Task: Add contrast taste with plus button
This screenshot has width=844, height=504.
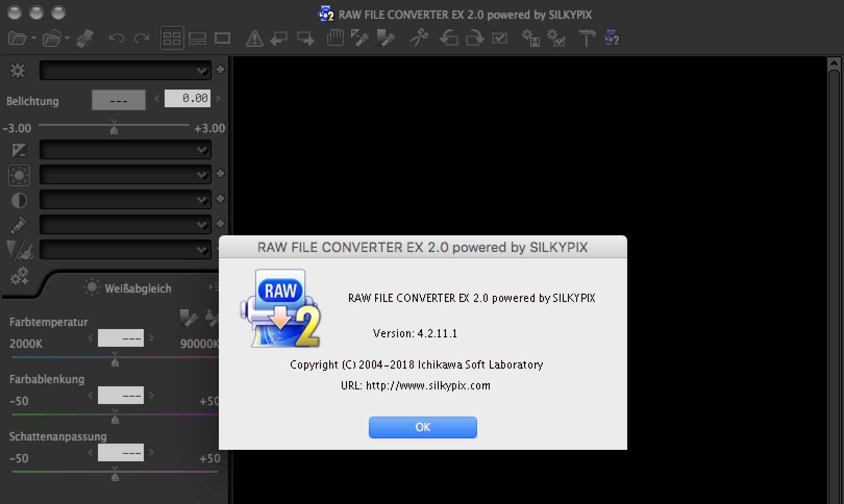Action: 220,198
